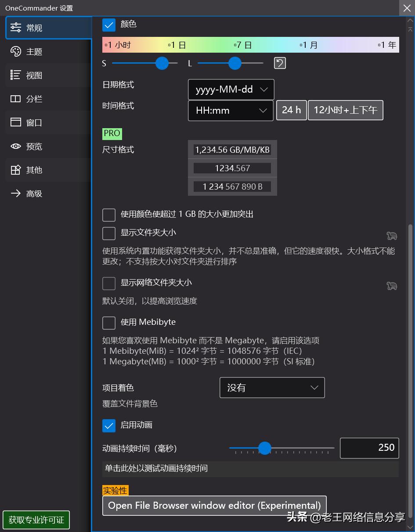The height and width of the screenshot is (532, 415).
Task: Open the 日期格式 dropdown
Action: pos(231,90)
